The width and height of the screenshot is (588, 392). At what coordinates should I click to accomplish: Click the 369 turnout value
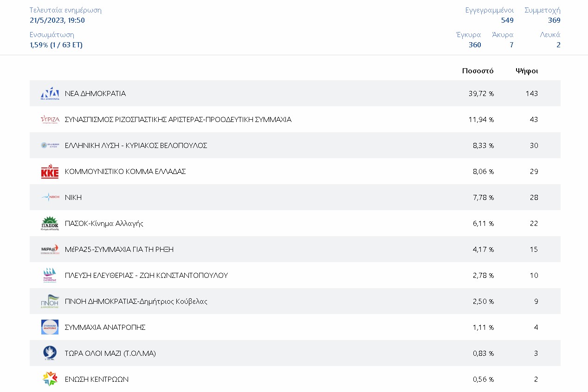(554, 20)
